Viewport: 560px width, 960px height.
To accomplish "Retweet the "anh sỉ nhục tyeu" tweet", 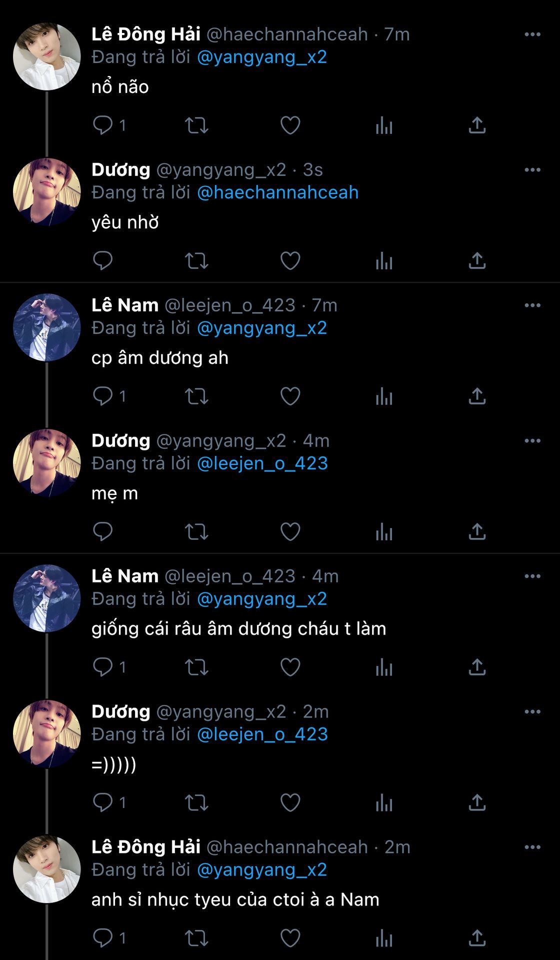I will click(x=196, y=938).
